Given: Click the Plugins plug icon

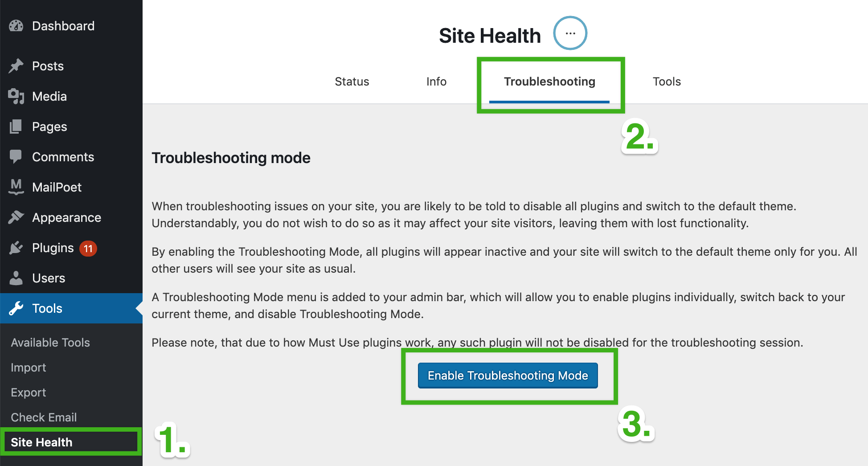Looking at the screenshot, I should pos(16,248).
